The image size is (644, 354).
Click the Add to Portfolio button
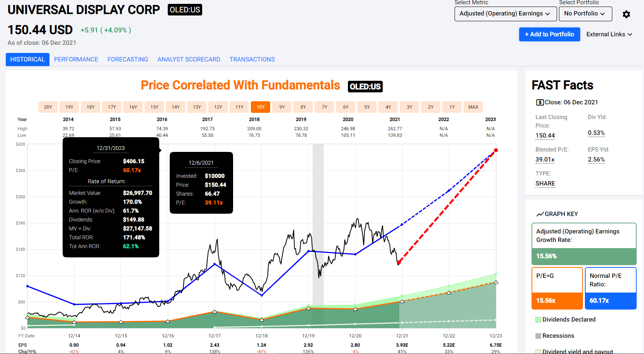pos(549,34)
